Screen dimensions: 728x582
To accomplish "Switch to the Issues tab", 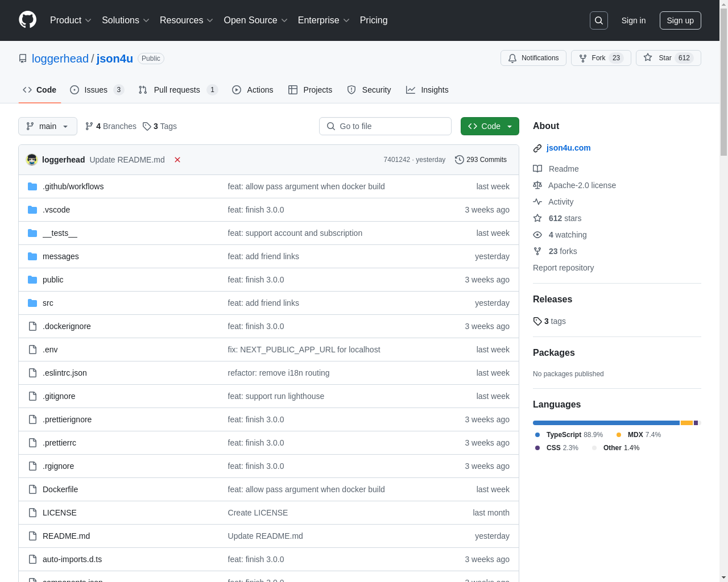I will [x=97, y=90].
